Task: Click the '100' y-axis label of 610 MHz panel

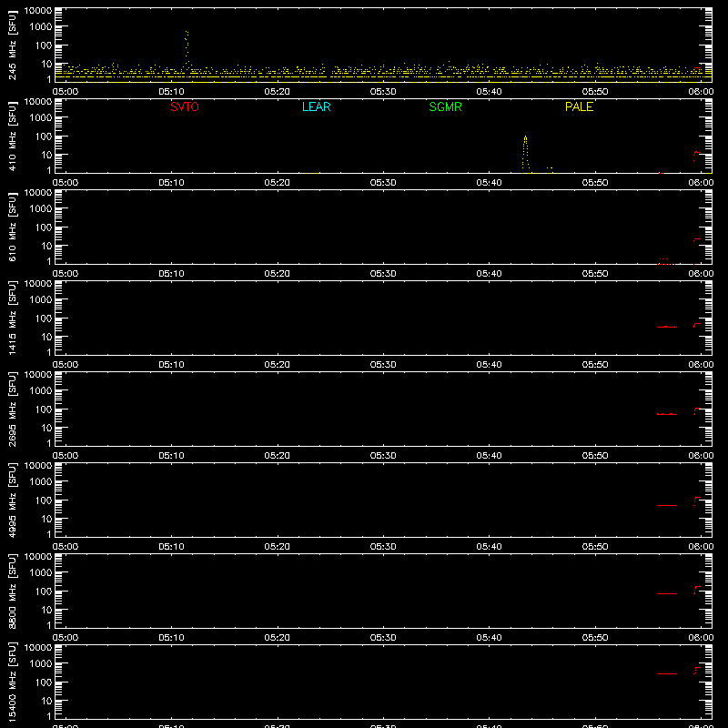Action: point(44,227)
